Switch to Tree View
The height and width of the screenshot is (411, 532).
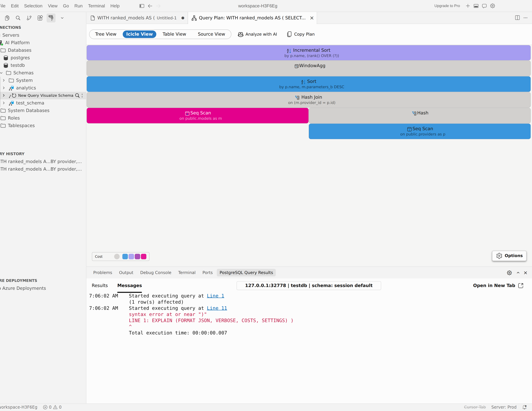[106, 34]
